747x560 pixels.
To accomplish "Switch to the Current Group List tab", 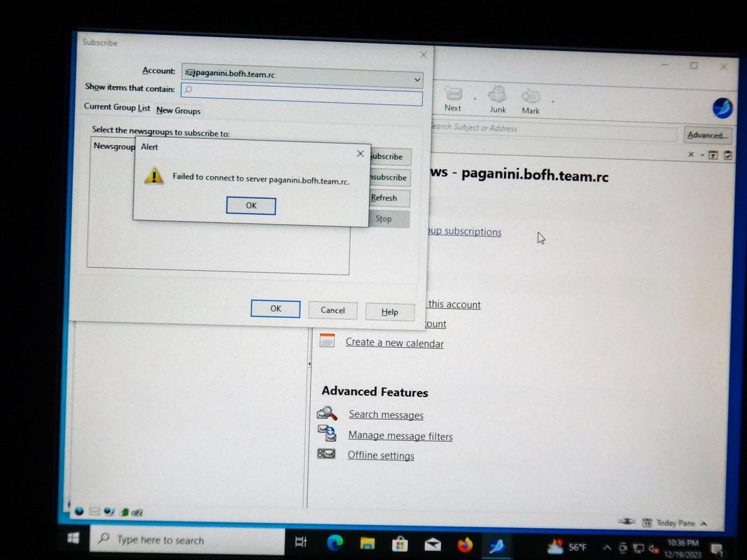I will [x=117, y=107].
